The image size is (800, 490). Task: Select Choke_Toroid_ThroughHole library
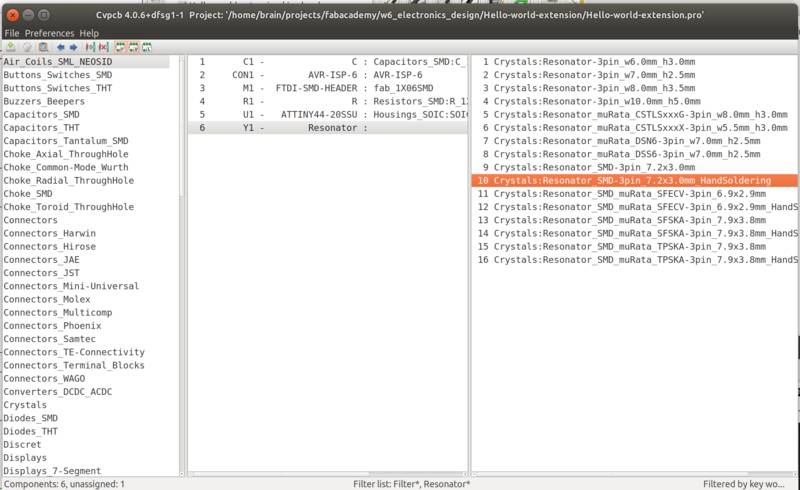click(68, 207)
